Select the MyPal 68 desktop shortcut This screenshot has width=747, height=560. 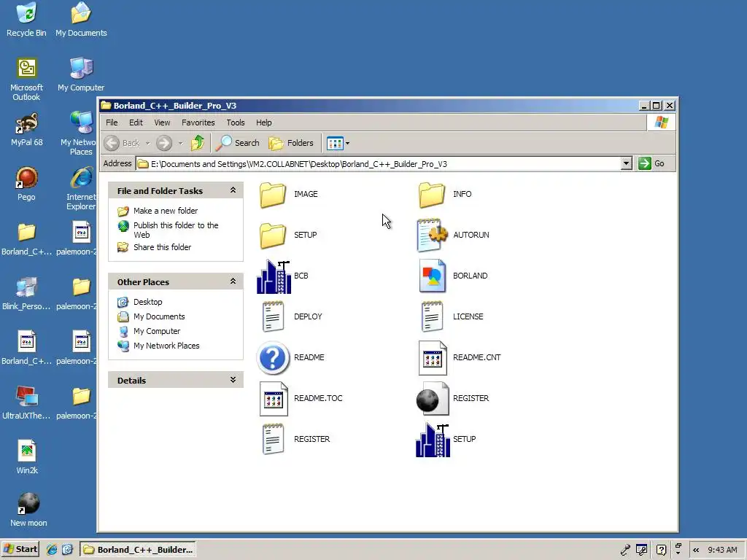[27, 130]
